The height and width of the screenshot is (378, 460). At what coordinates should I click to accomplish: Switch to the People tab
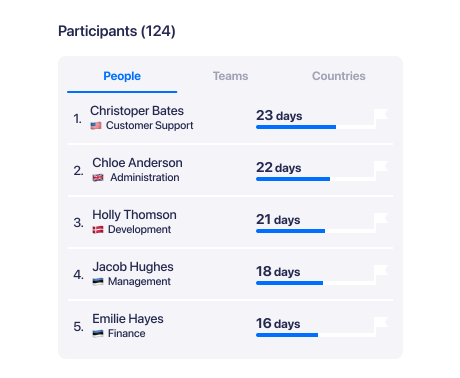pos(122,76)
